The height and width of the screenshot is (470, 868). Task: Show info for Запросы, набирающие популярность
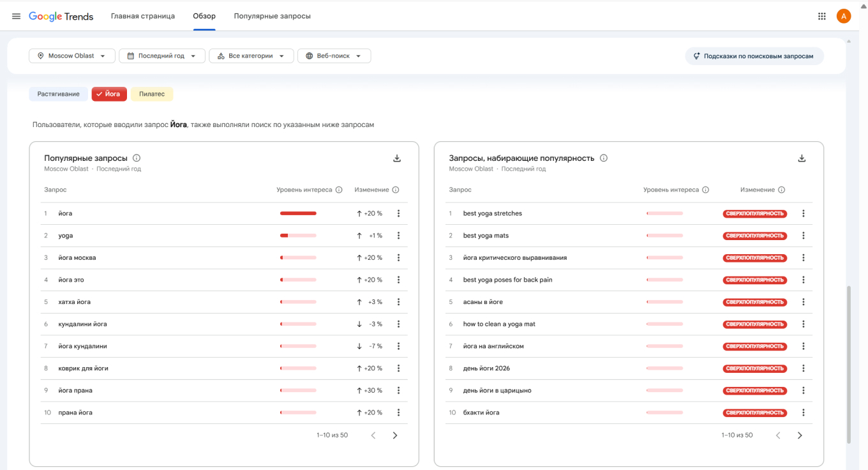[x=604, y=158]
